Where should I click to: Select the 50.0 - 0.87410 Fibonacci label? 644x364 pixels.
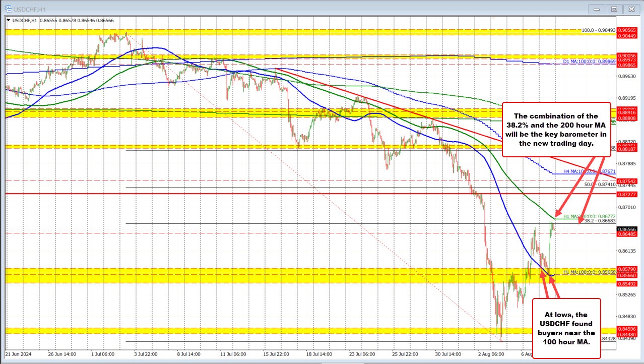point(600,185)
